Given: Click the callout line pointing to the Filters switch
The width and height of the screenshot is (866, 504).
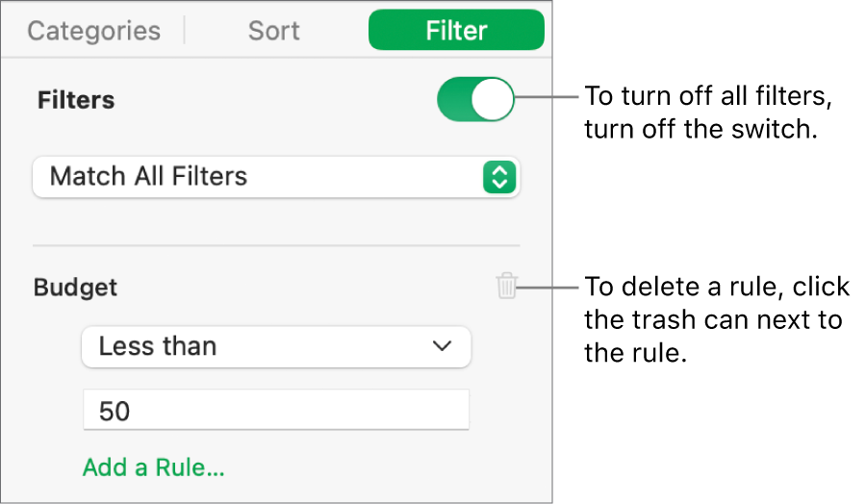Looking at the screenshot, I should [546, 97].
